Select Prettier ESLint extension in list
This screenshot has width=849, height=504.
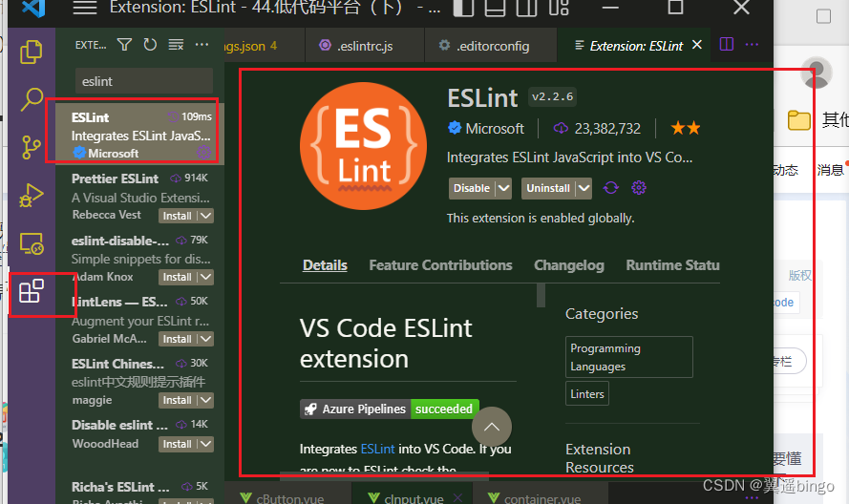[139, 196]
